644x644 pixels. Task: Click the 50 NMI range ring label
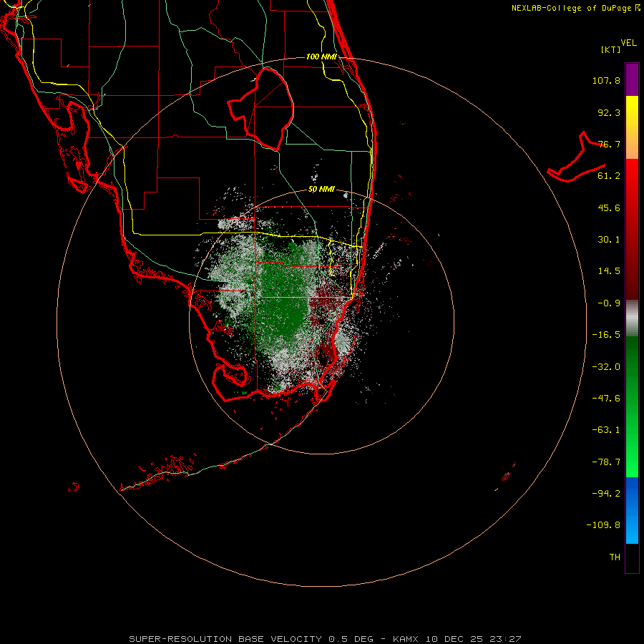[x=321, y=189]
